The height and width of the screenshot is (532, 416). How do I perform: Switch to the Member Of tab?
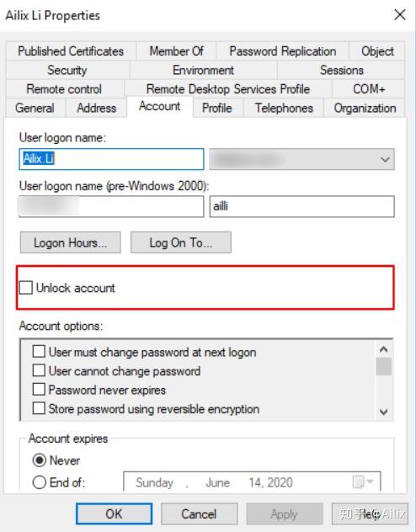click(176, 51)
